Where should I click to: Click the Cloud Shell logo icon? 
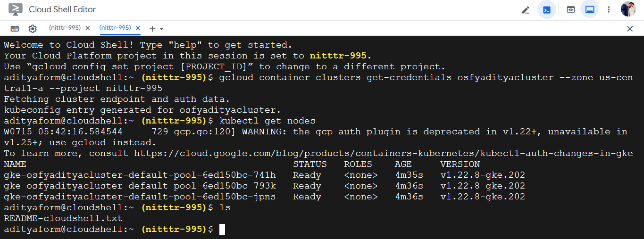click(x=16, y=9)
